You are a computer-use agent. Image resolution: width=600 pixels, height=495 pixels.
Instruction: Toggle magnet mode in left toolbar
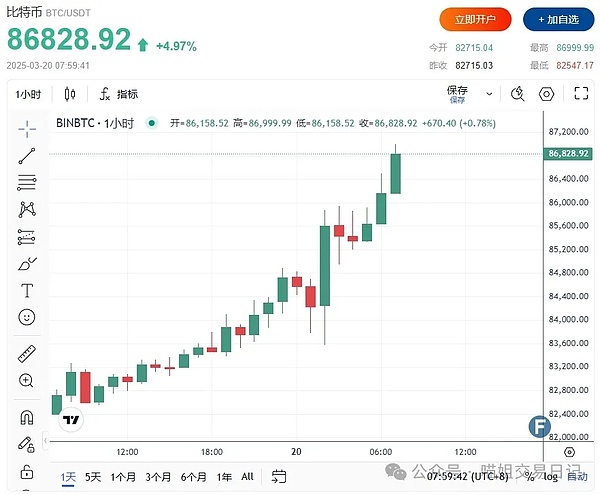[x=27, y=418]
